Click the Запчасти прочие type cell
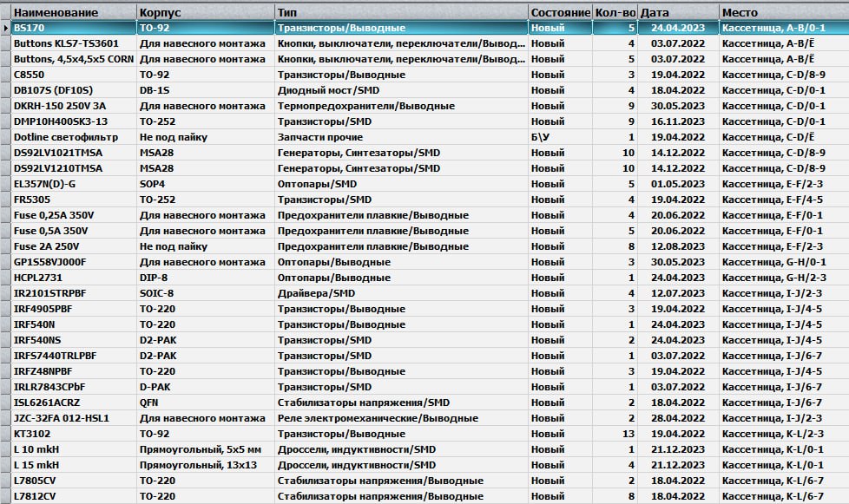 (401, 137)
